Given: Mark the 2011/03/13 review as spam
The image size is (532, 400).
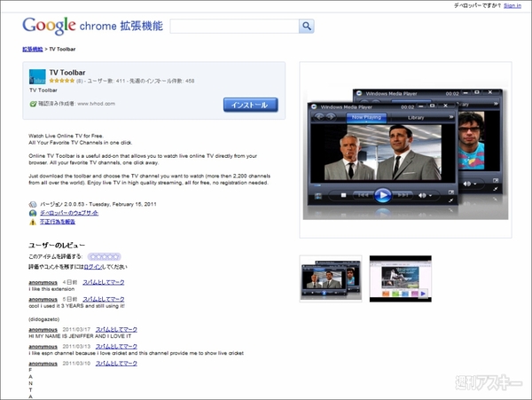Looking at the screenshot, I should click(116, 347).
